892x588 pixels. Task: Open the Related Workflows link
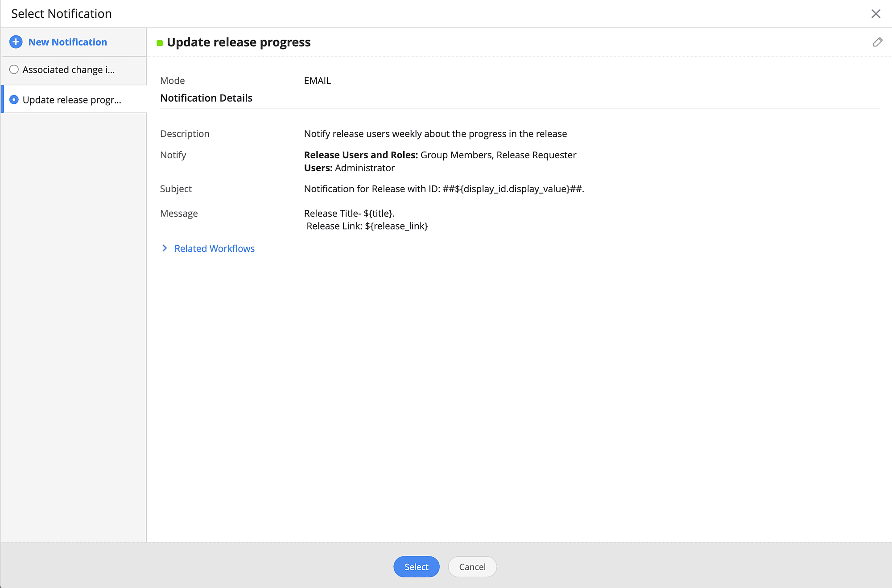point(214,248)
